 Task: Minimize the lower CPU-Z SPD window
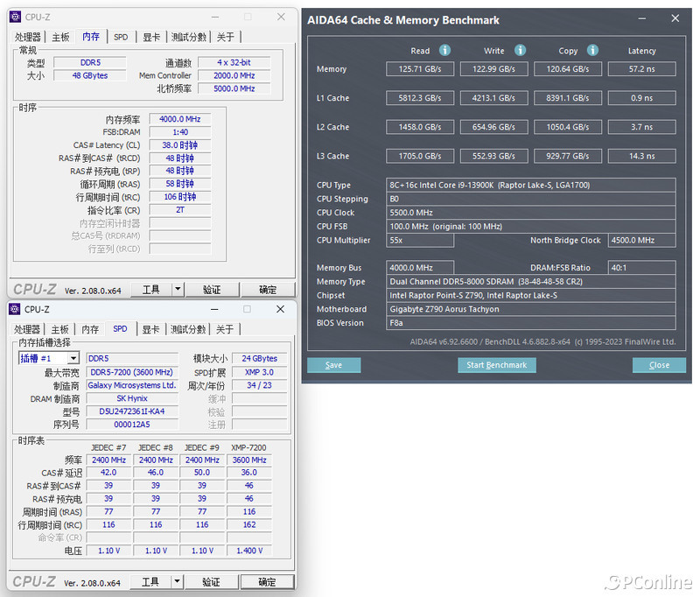tap(215, 309)
